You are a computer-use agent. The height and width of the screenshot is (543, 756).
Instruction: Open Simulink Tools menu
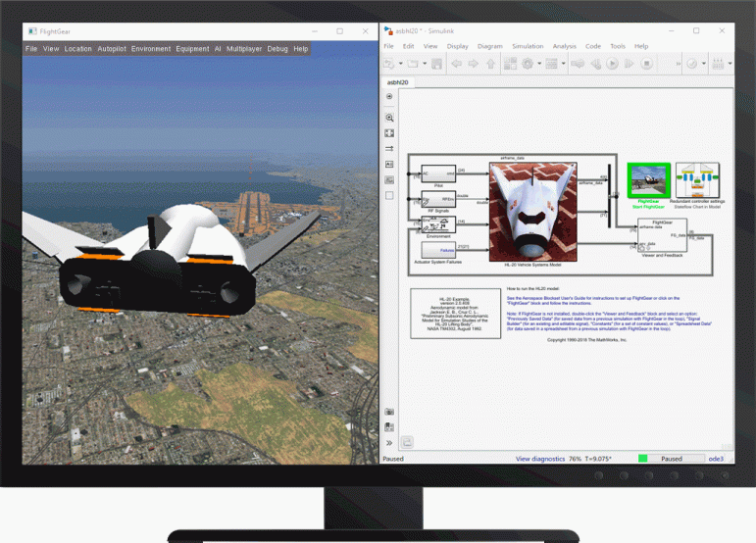tap(618, 46)
